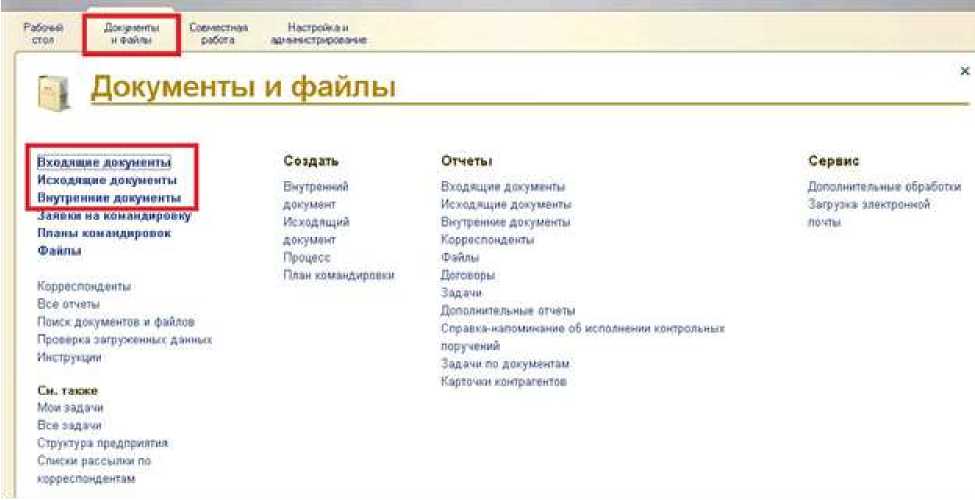Open the Задачи report

(x=461, y=292)
